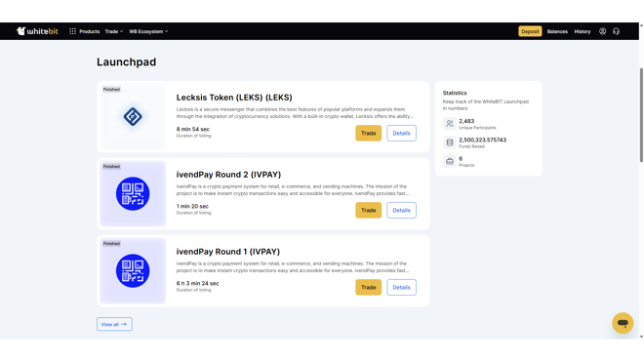644x362 pixels.
Task: Click the headset support icon
Action: click(616, 31)
